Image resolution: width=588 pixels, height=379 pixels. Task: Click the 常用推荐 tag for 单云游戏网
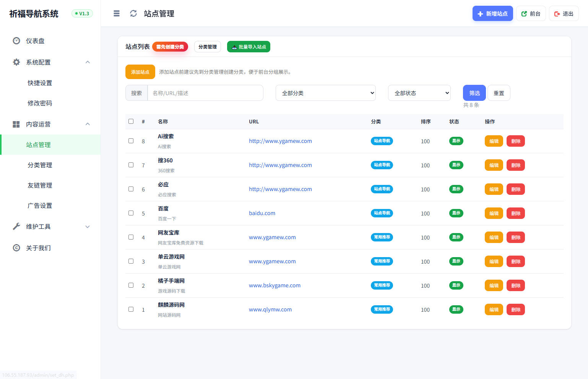point(382,261)
